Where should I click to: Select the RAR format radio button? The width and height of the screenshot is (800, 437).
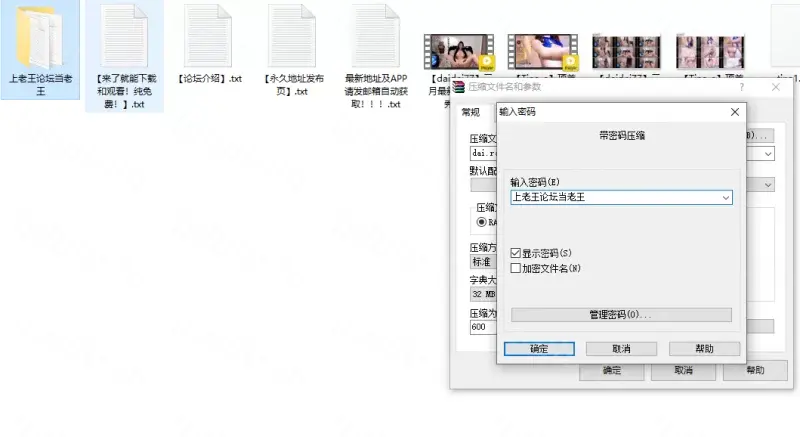pyautogui.click(x=481, y=222)
